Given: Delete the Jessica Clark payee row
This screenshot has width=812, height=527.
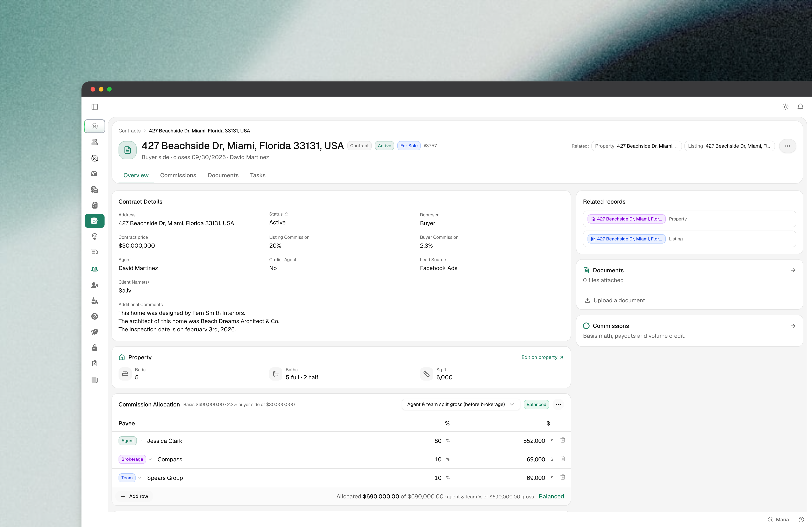Looking at the screenshot, I should tap(563, 440).
